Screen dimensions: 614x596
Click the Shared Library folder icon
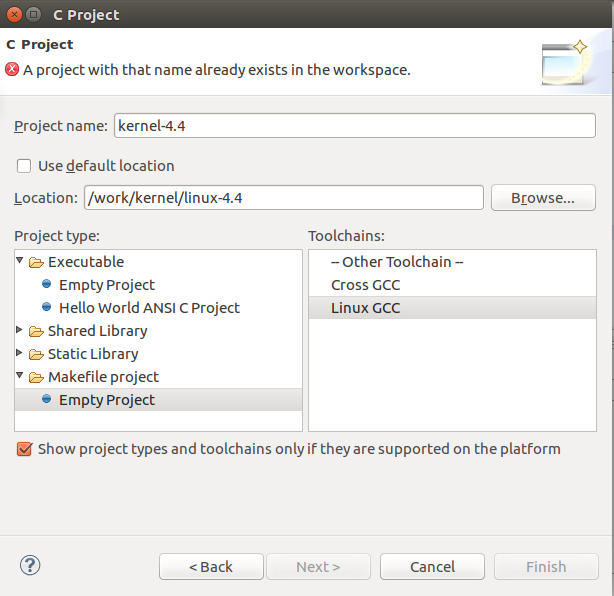[x=36, y=332]
